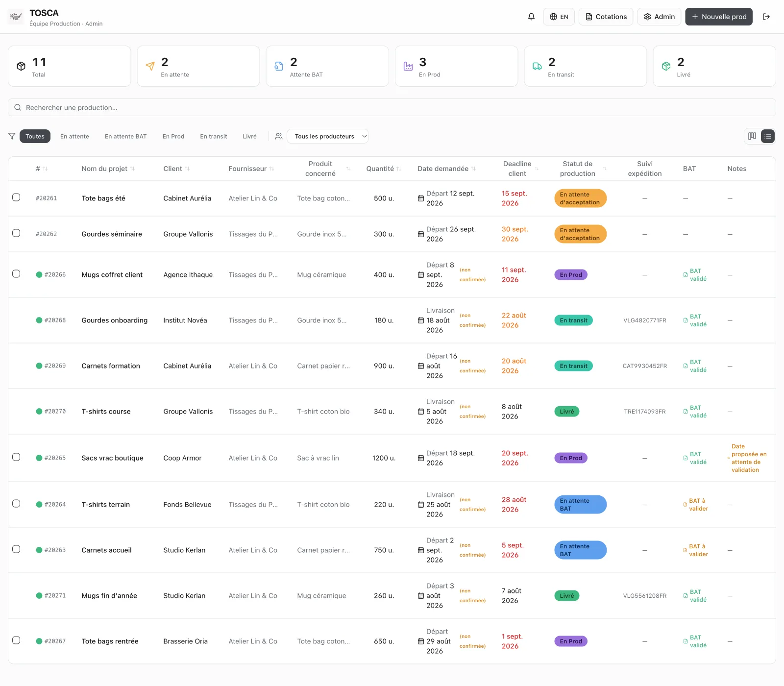Click the En attente paper-plane icon
Viewport: 784px width, 686px height.
(150, 66)
